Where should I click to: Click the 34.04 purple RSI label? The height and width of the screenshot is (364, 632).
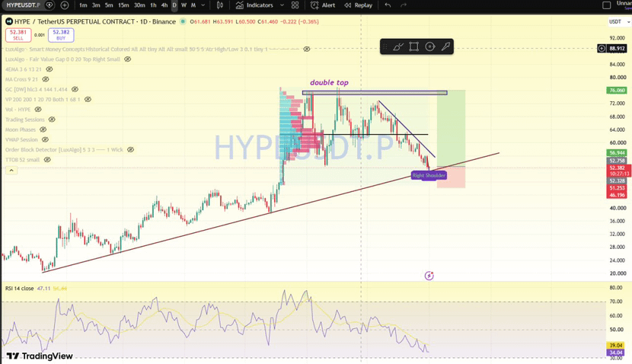615,353
